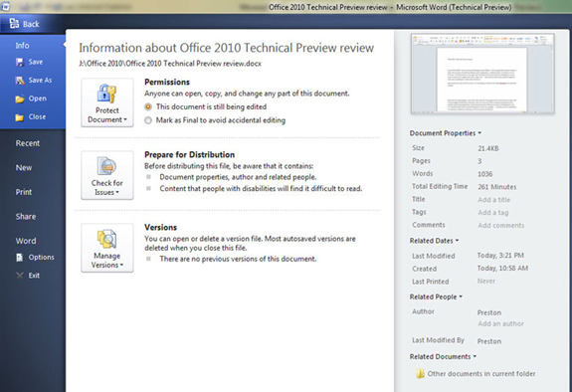Open the Protect Document dropdown
Image resolution: width=572 pixels, height=392 pixels.
click(107, 102)
